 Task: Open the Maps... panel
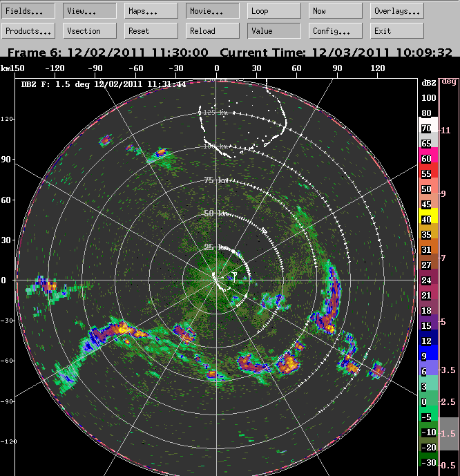point(151,11)
